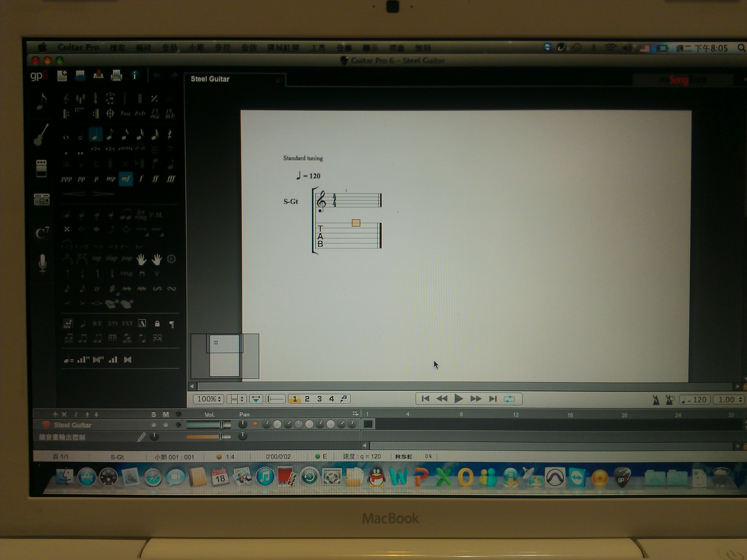Viewport: 747px width, 560px height.
Task: Toggle loop playback button
Action: pos(509,399)
